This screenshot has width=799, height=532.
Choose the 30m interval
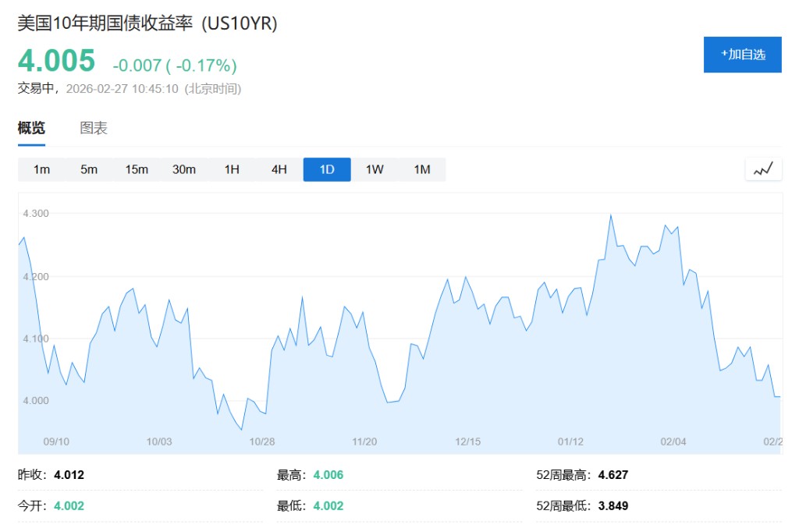tap(184, 169)
